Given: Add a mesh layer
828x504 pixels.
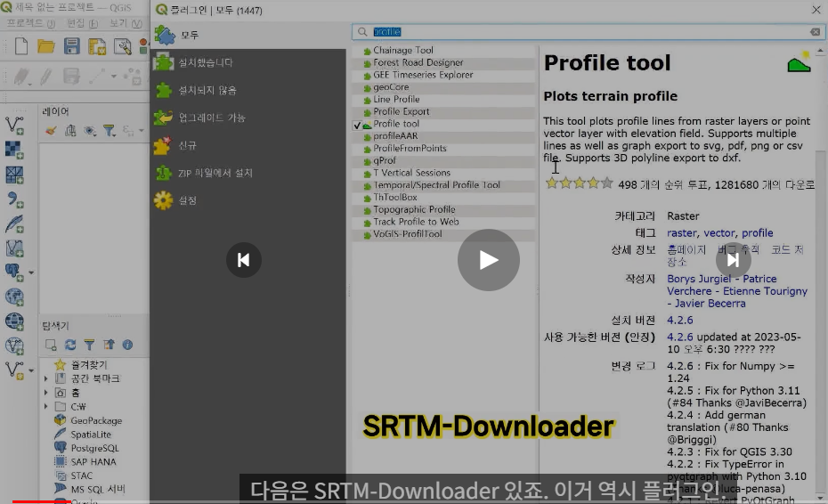Looking at the screenshot, I should coord(14,175).
